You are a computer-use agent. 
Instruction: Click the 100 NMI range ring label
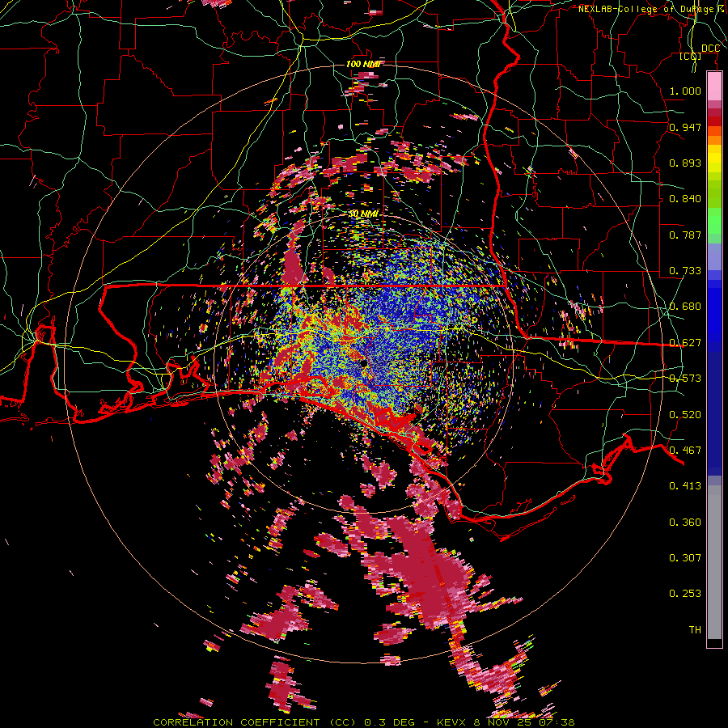click(363, 64)
